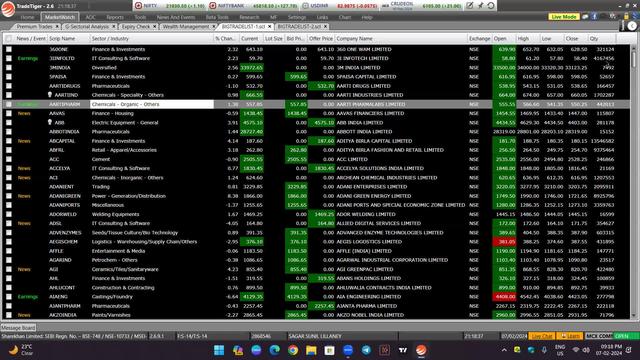Click the Learn button in status bar
Viewport: 640px width, 360px height.
click(x=570, y=336)
